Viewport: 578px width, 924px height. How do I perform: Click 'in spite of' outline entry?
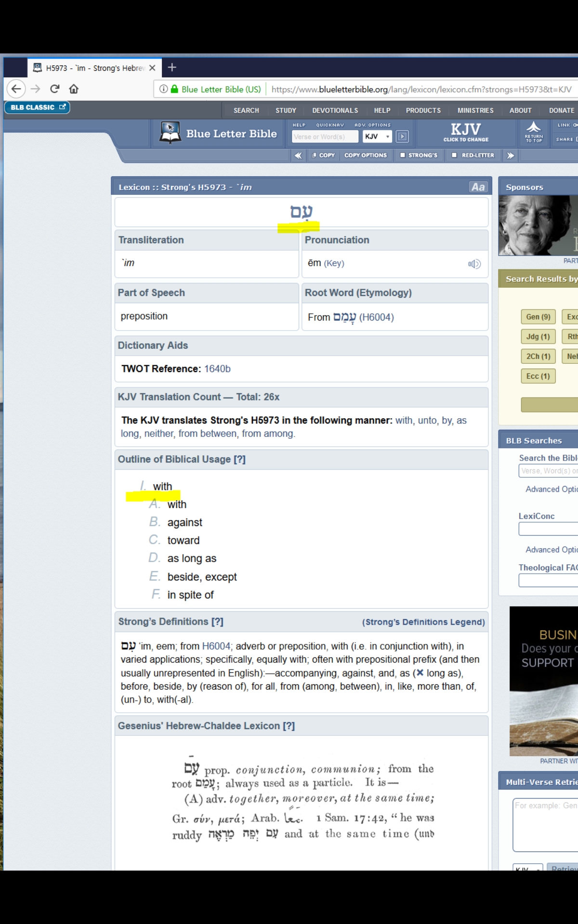point(190,595)
